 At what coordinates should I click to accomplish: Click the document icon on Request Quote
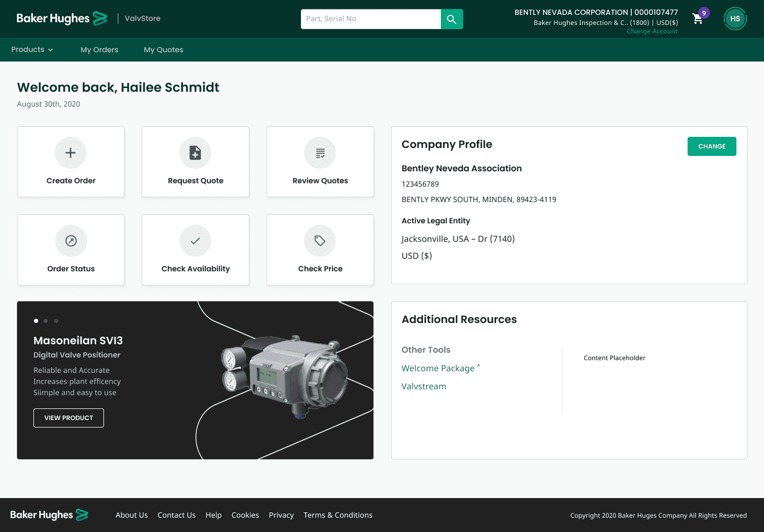click(195, 153)
